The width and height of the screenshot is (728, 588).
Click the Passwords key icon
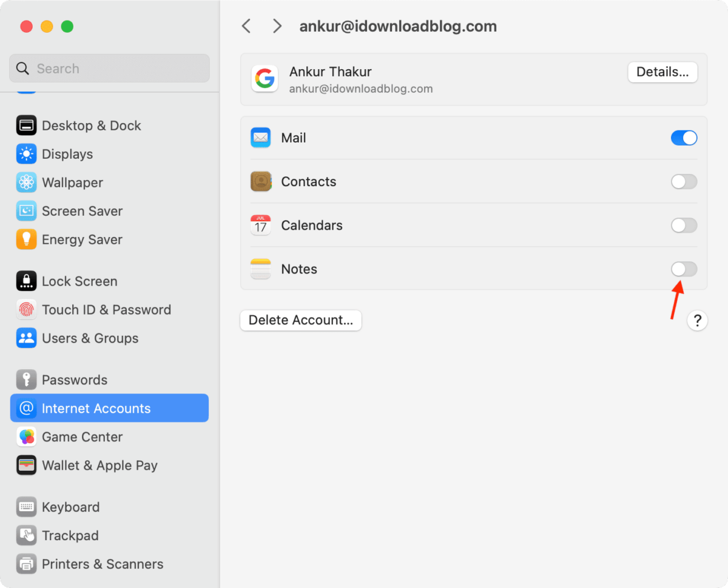pos(26,380)
